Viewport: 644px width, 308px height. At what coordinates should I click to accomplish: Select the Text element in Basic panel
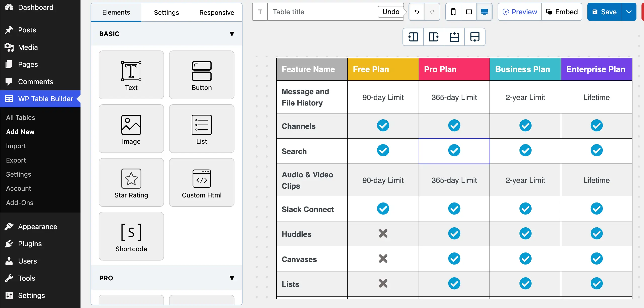coord(131,75)
